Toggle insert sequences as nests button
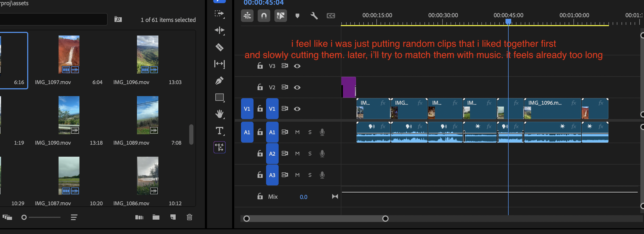 (247, 16)
